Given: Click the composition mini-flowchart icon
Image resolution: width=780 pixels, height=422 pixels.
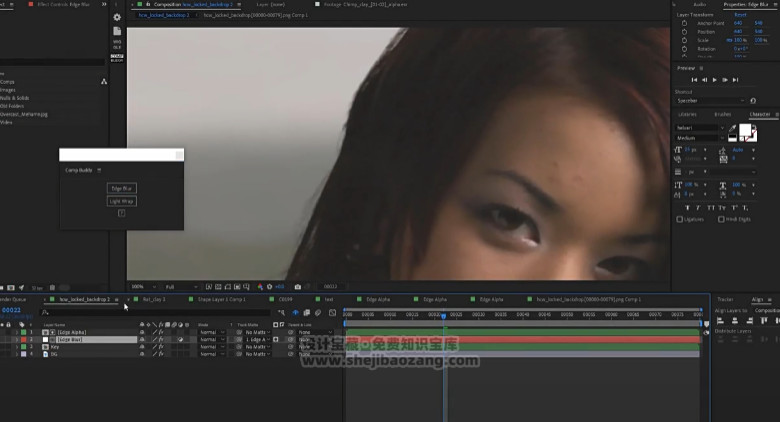Looking at the screenshot, I should click(282, 313).
